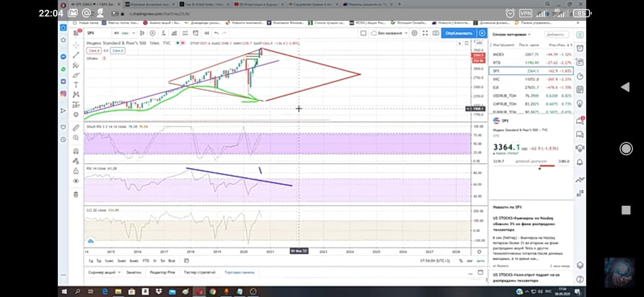
Task: Undo the last chart action
Action: (x=216, y=33)
